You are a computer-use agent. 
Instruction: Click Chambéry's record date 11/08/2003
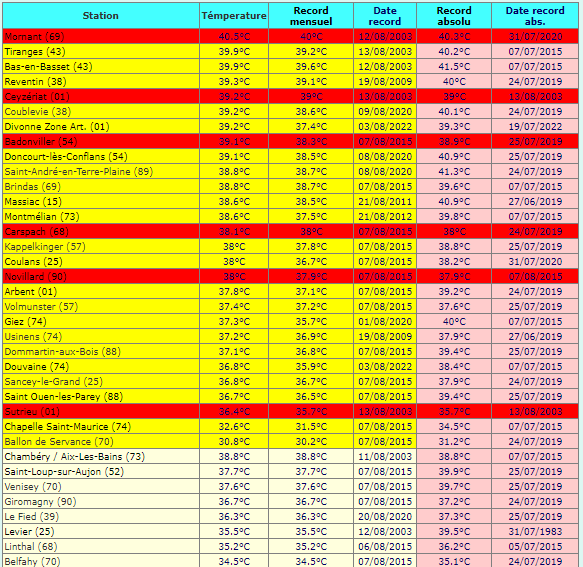(x=385, y=457)
